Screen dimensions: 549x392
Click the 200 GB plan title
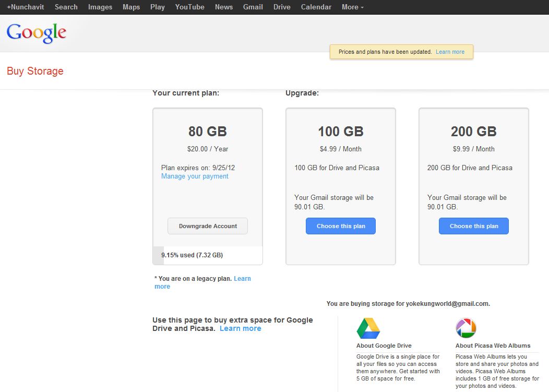pos(474,132)
